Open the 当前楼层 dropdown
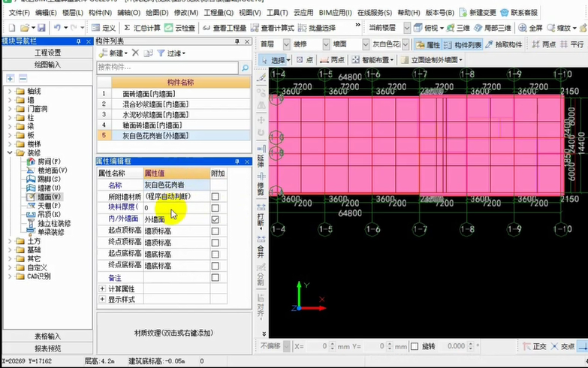 pyautogui.click(x=407, y=28)
